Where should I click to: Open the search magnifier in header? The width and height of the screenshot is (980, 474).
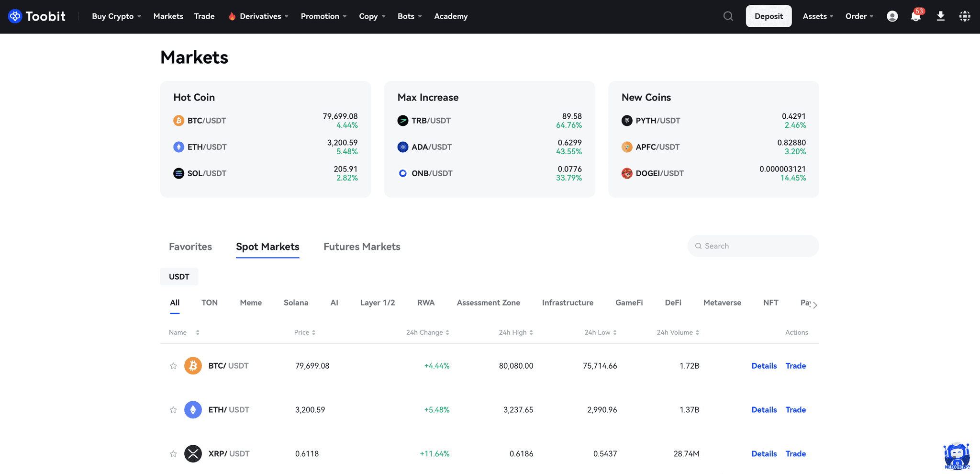[728, 16]
